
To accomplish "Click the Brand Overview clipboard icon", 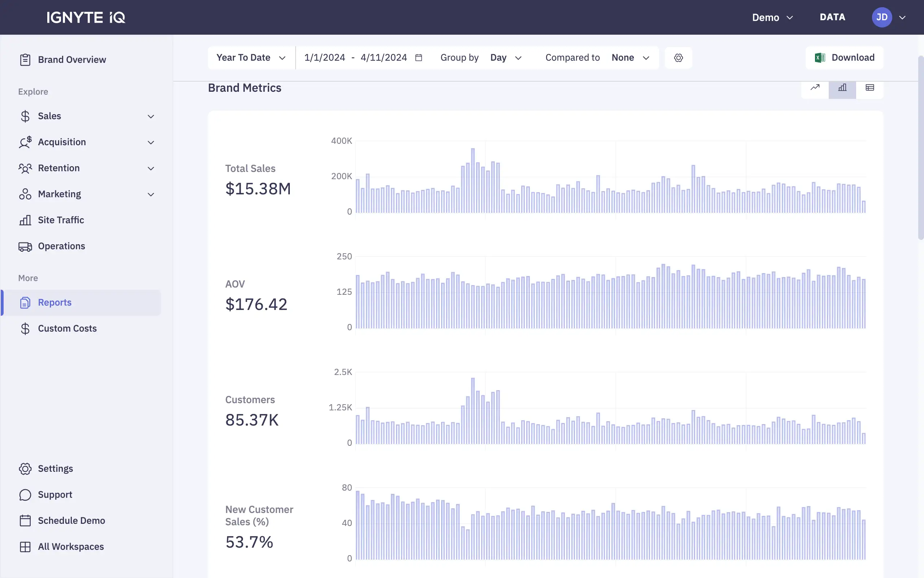I will [x=25, y=60].
